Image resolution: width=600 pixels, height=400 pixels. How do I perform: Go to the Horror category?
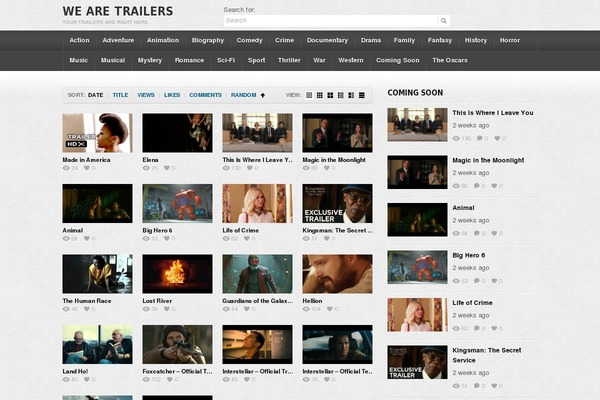(510, 41)
